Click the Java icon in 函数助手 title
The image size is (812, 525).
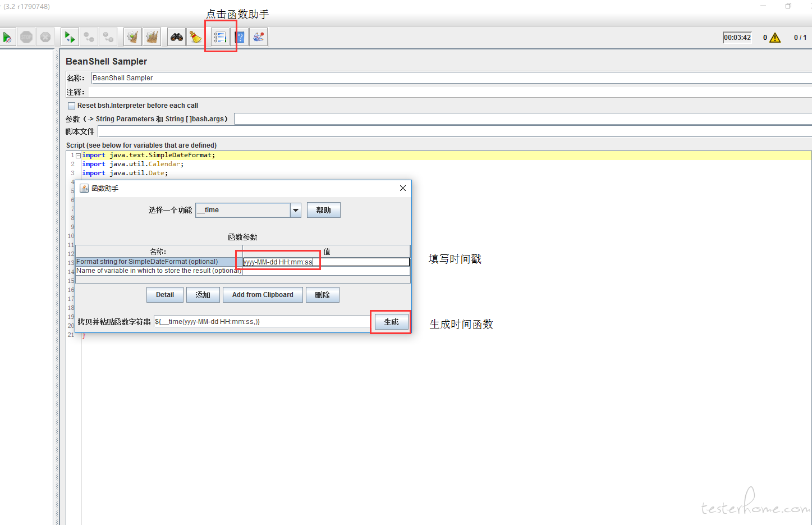[84, 188]
